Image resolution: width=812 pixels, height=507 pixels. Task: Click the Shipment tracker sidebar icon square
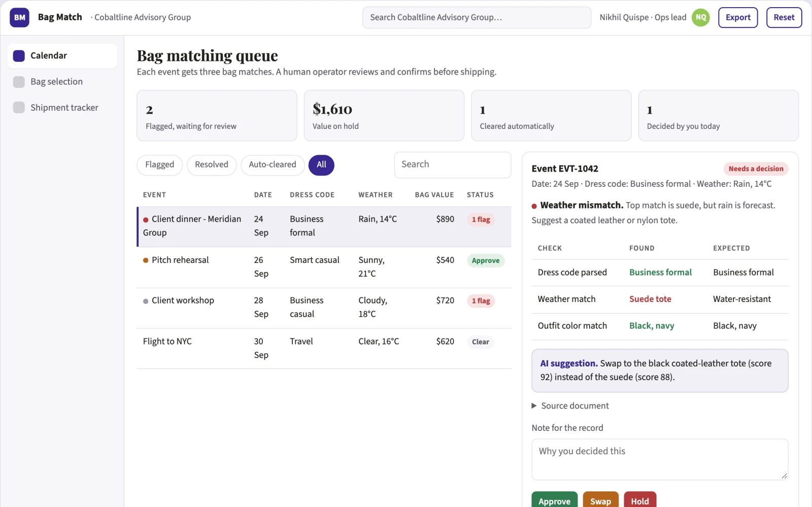(x=19, y=108)
